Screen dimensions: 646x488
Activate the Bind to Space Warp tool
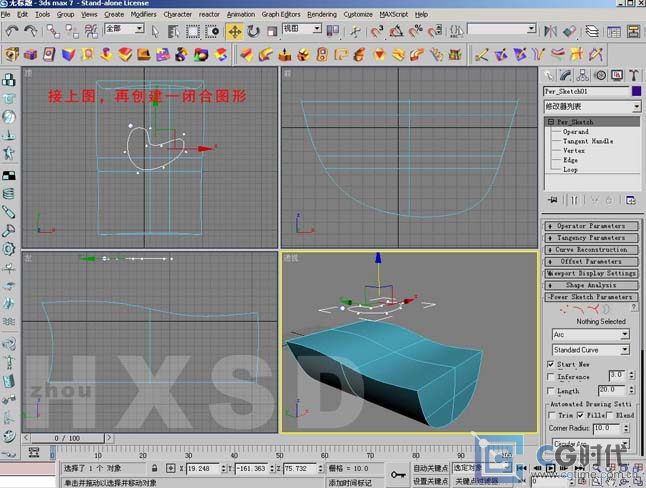91,31
